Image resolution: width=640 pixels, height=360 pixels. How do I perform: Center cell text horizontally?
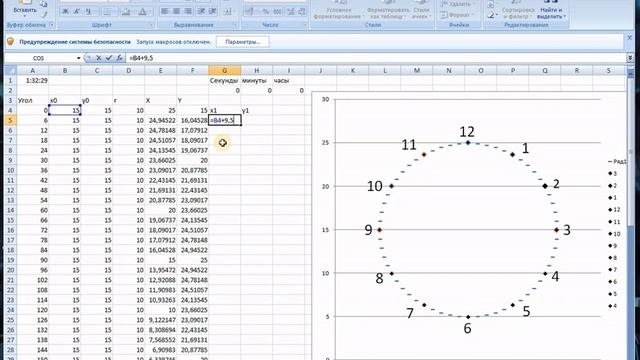[x=176, y=11]
